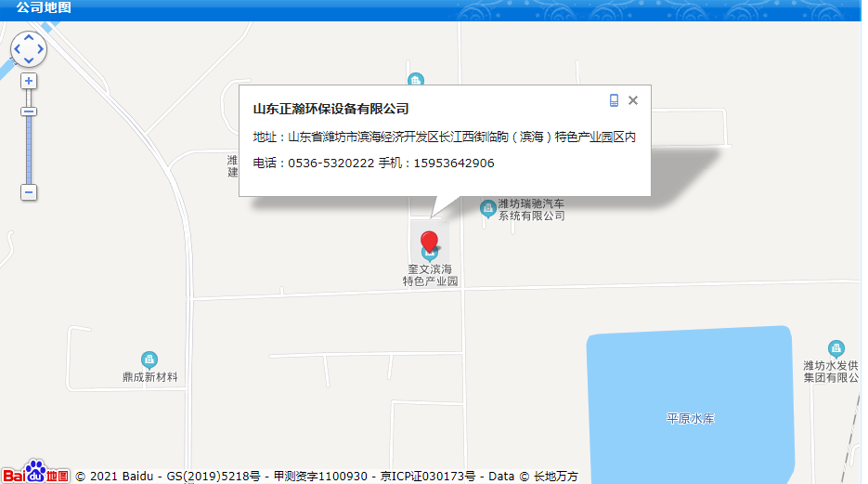Click the 山东正瀚环保设备有限公司 popup title
Screen dimensions: 868x484
tap(330, 109)
